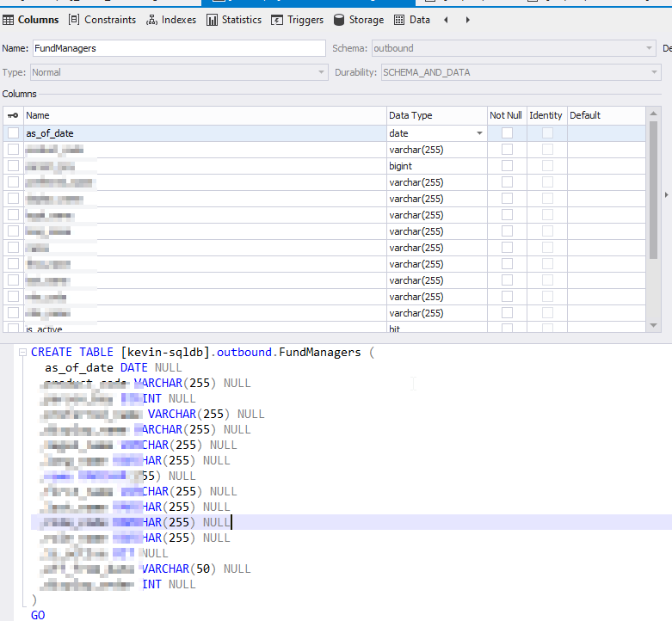Open the Constraints tab
Image resolution: width=672 pixels, height=621 pixels.
pos(102,20)
